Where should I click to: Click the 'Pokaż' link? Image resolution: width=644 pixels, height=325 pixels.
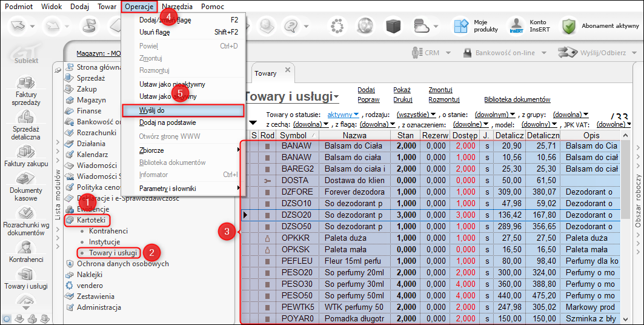(x=402, y=90)
